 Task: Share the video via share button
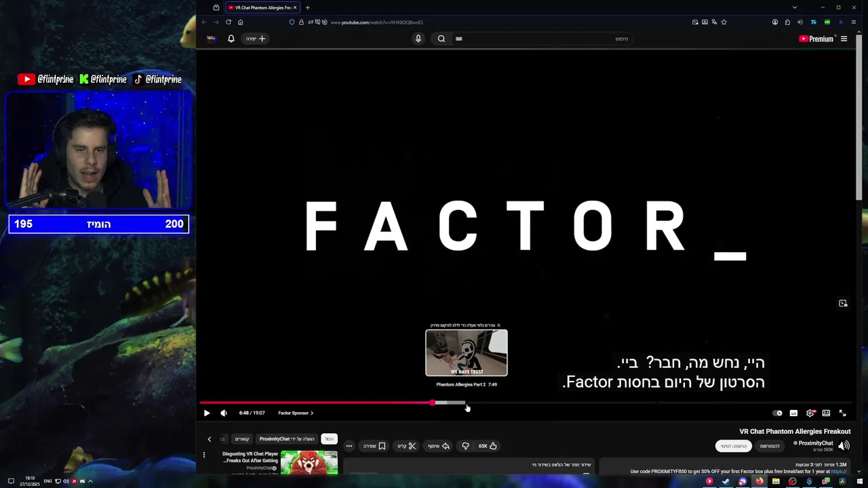click(439, 446)
